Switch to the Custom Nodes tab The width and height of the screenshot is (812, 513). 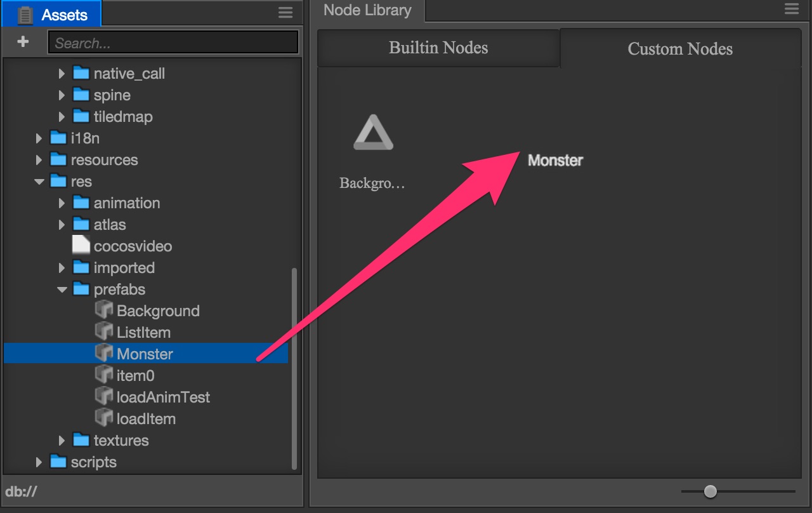click(x=680, y=49)
